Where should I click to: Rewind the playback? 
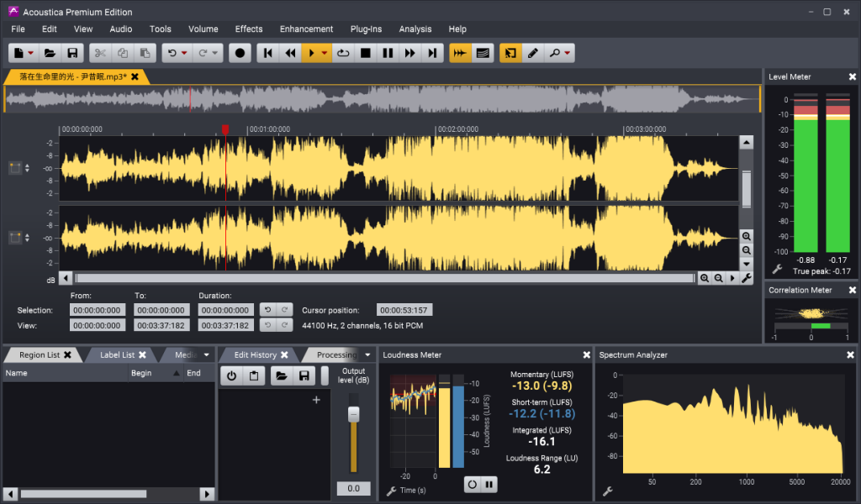pos(290,53)
